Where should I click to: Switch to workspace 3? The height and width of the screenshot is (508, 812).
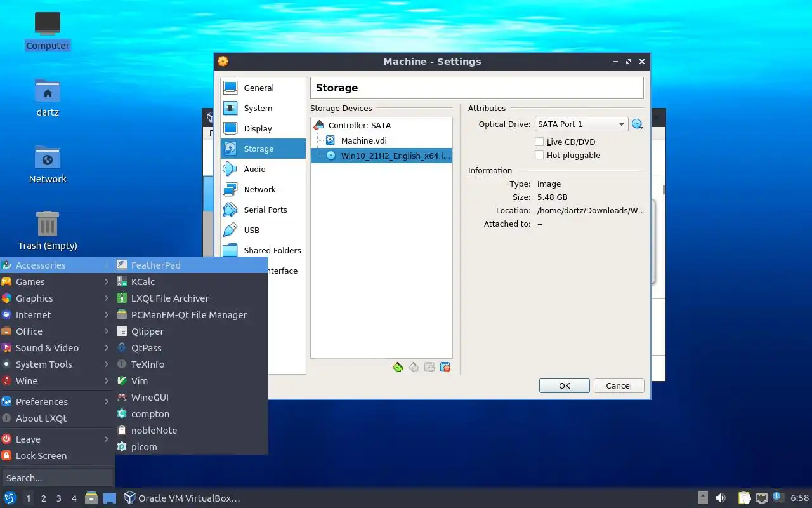click(59, 498)
